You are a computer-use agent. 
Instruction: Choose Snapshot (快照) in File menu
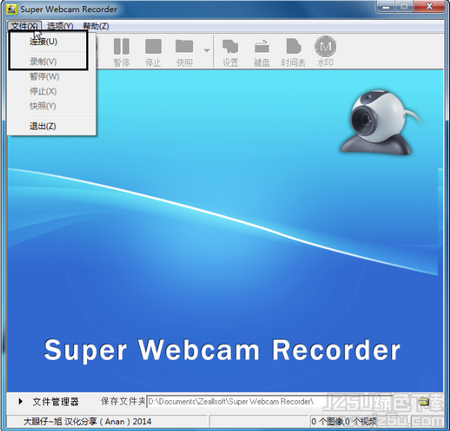click(52, 106)
